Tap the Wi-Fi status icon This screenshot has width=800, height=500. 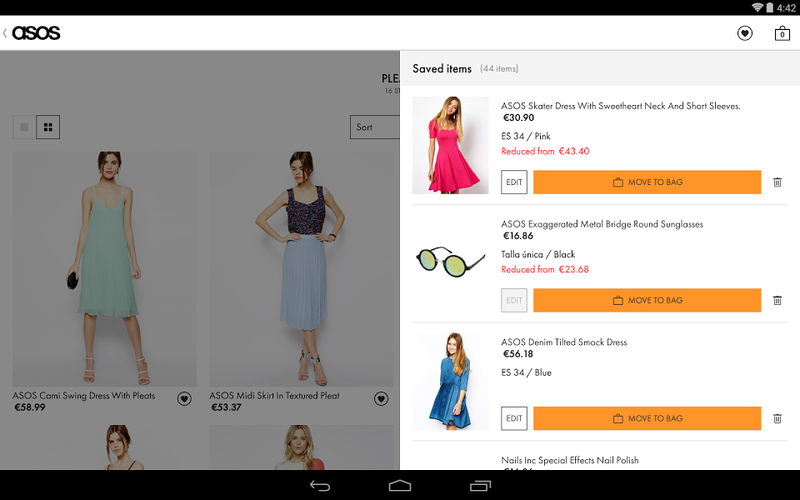pyautogui.click(x=758, y=7)
